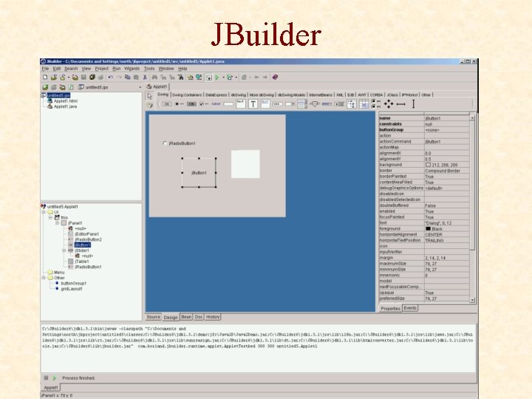Collapse the Other folder in component tree

44,278
